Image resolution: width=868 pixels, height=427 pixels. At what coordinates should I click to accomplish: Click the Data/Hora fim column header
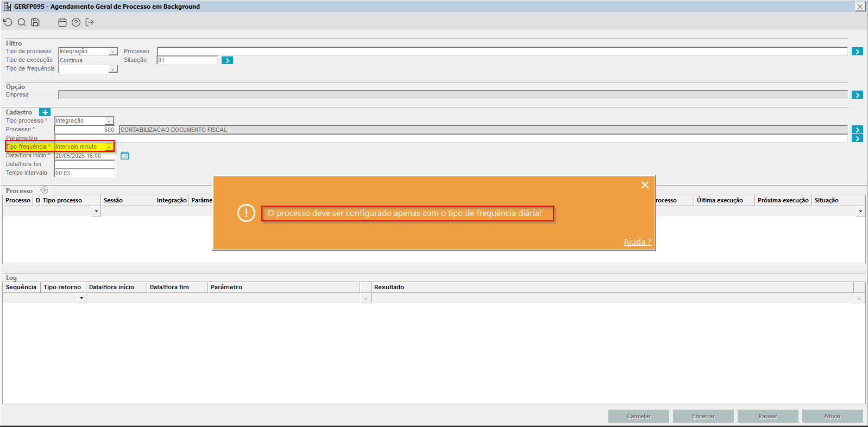click(x=178, y=288)
